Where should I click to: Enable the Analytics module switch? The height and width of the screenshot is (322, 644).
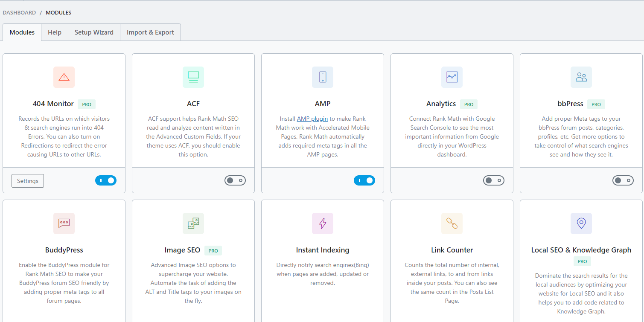coord(494,180)
